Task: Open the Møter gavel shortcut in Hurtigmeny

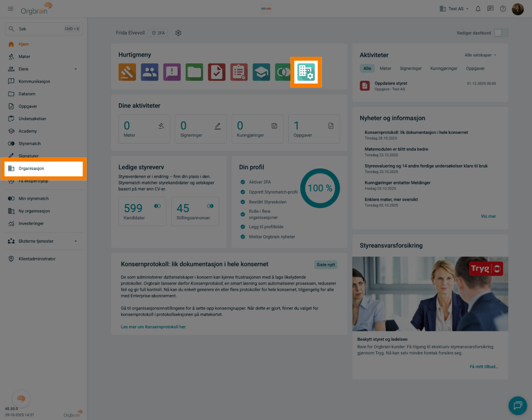Action: [x=127, y=72]
